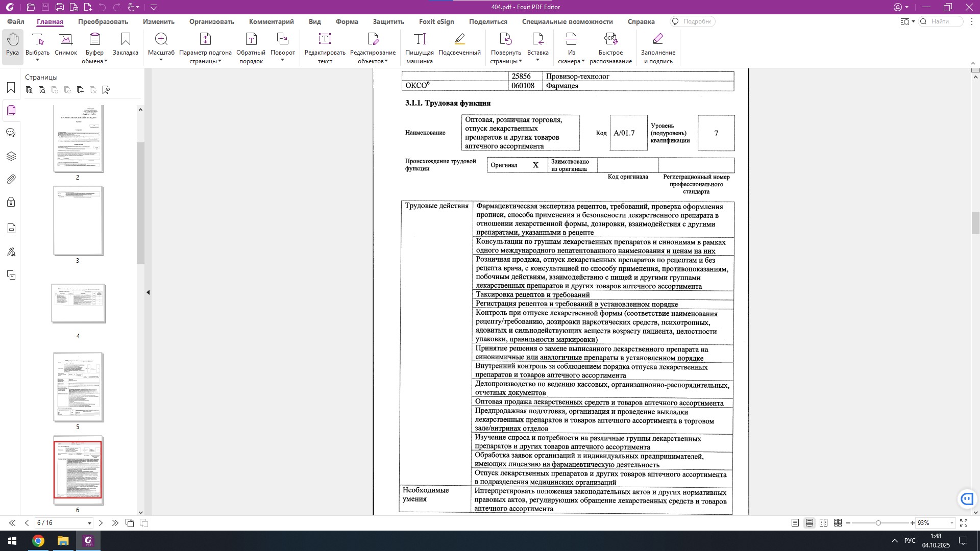Collapse the Pages navigation panel
This screenshot has width=980, height=551.
coord(148,292)
